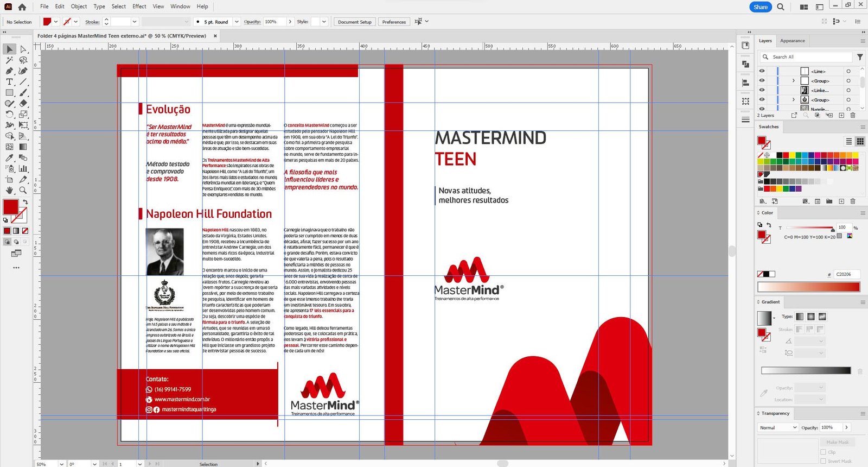Create new layer in Layers panel
The width and height of the screenshot is (868, 467).
(841, 115)
